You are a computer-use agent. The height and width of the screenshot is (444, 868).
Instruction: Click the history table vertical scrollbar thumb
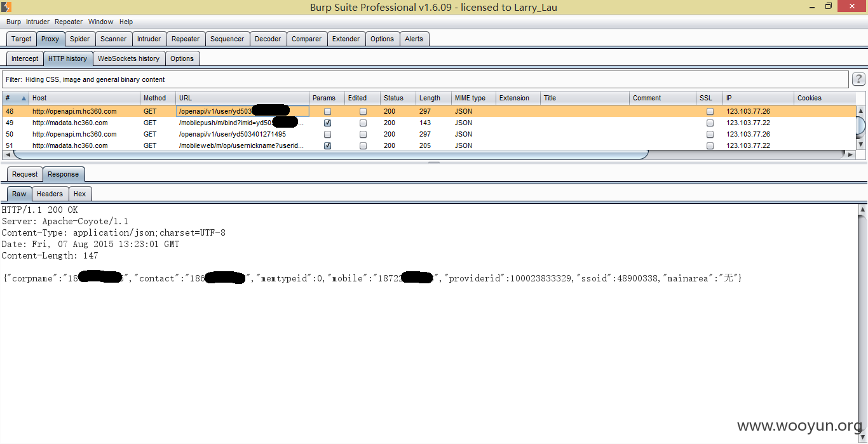pyautogui.click(x=861, y=125)
